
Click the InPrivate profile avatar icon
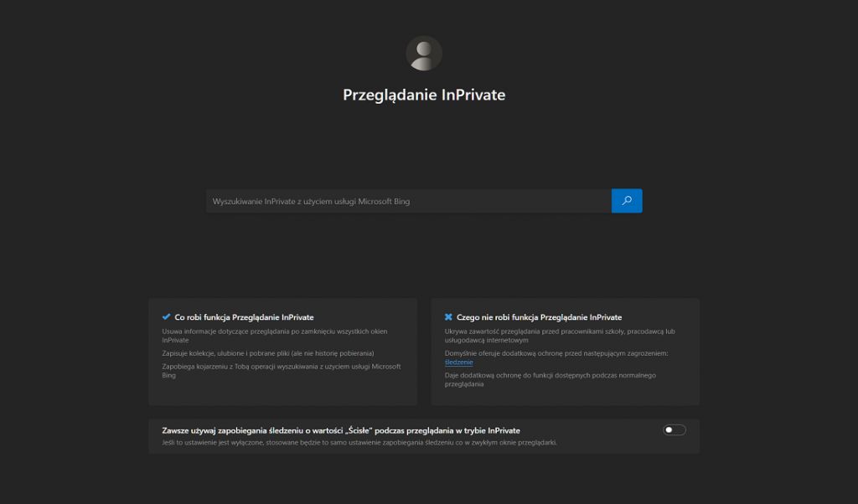click(x=423, y=53)
